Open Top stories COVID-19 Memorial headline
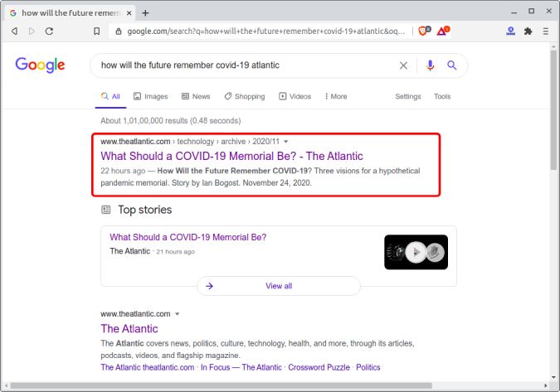 pyautogui.click(x=187, y=237)
